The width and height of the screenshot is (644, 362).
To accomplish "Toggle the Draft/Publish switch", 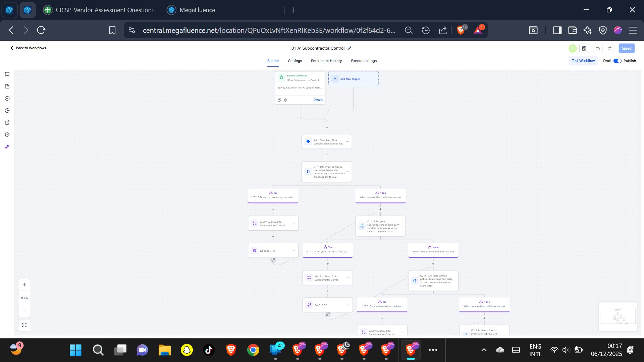I will (617, 61).
